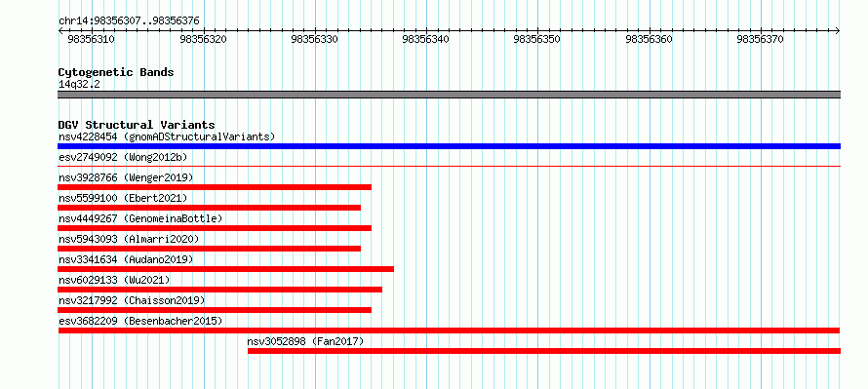Select the 14q32.2 band label

79,85
